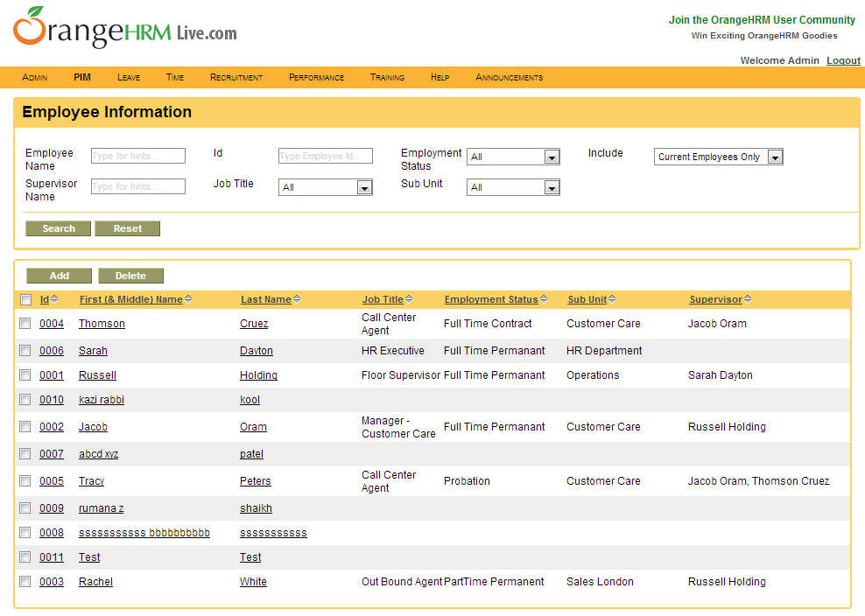Open the Employment Status dropdown
Viewport: 865px width, 616px height.
513,157
